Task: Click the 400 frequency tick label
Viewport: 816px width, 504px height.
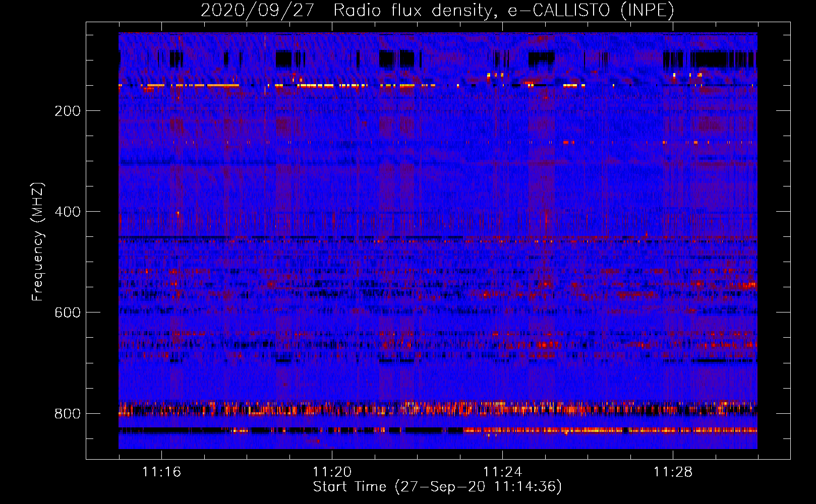Action: click(x=68, y=212)
